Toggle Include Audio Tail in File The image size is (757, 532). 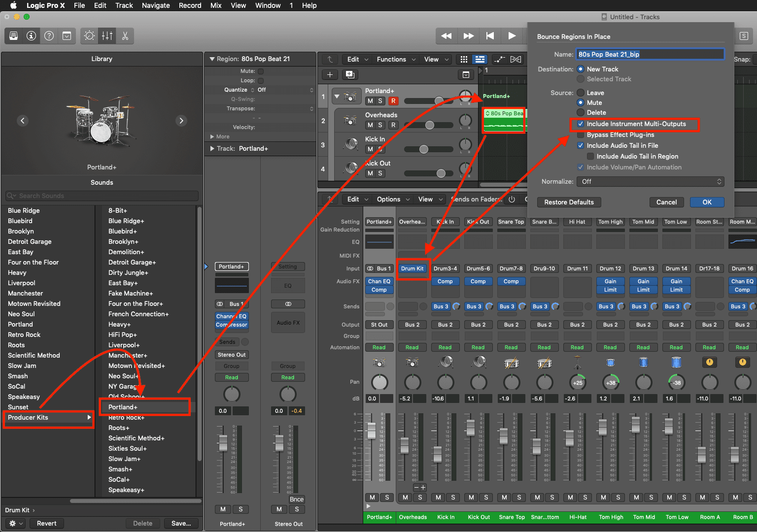(x=581, y=146)
